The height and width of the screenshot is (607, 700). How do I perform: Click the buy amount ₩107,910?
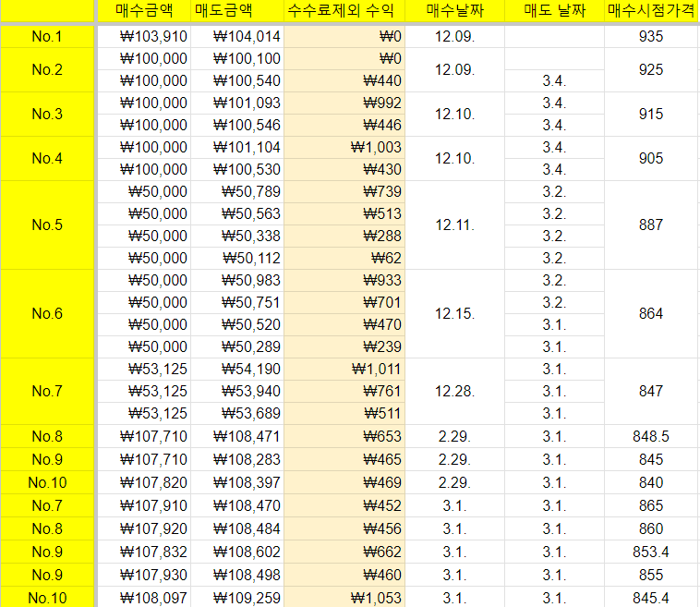click(144, 505)
